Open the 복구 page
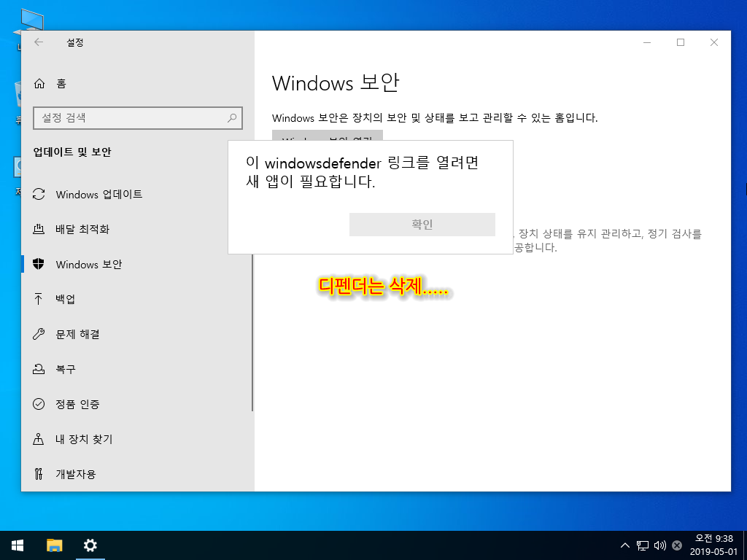 [136, 369]
